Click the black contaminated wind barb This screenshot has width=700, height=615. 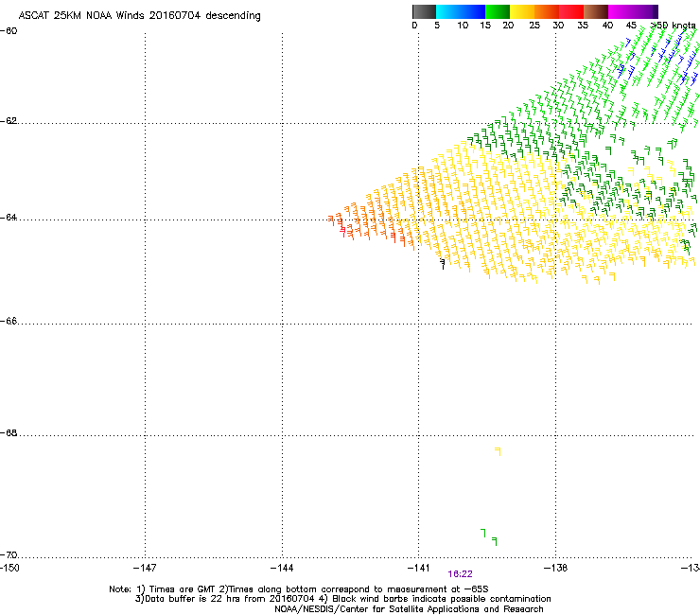(x=443, y=264)
